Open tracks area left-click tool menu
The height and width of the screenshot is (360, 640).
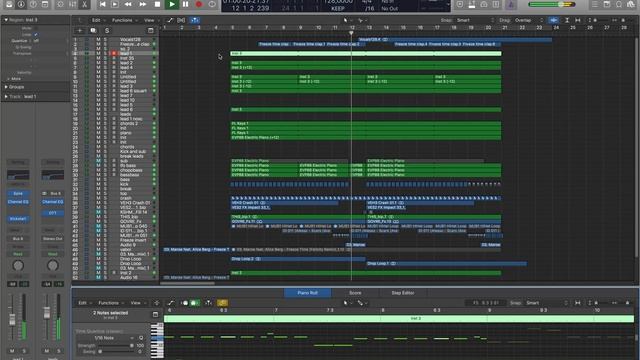tap(347, 20)
